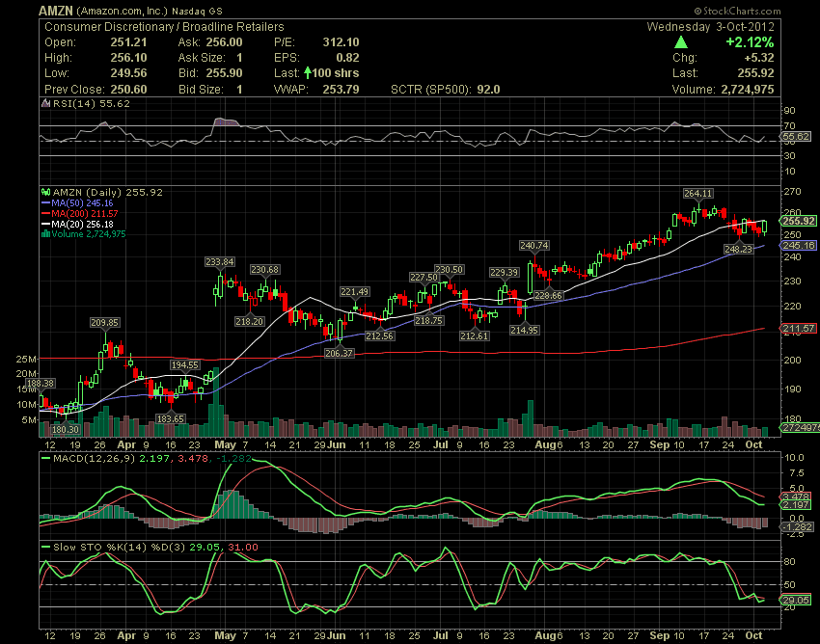Click the header Volume value 2,724,975

pos(748,90)
